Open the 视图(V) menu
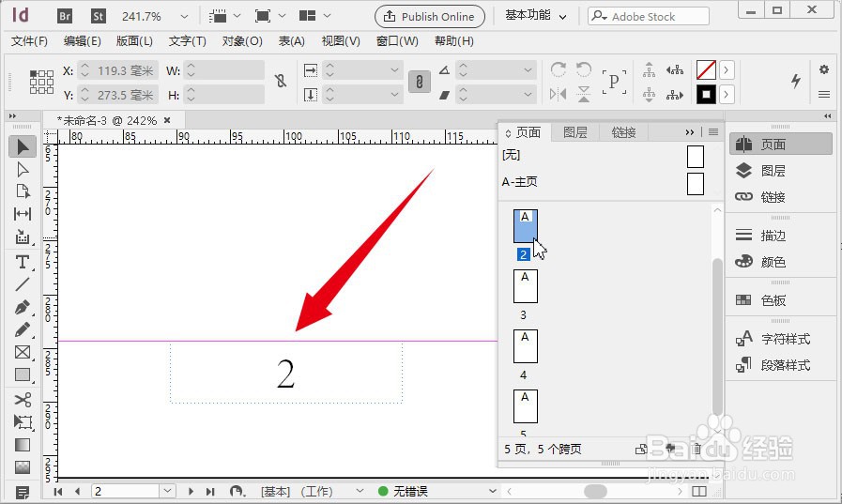842x504 pixels. 341,41
